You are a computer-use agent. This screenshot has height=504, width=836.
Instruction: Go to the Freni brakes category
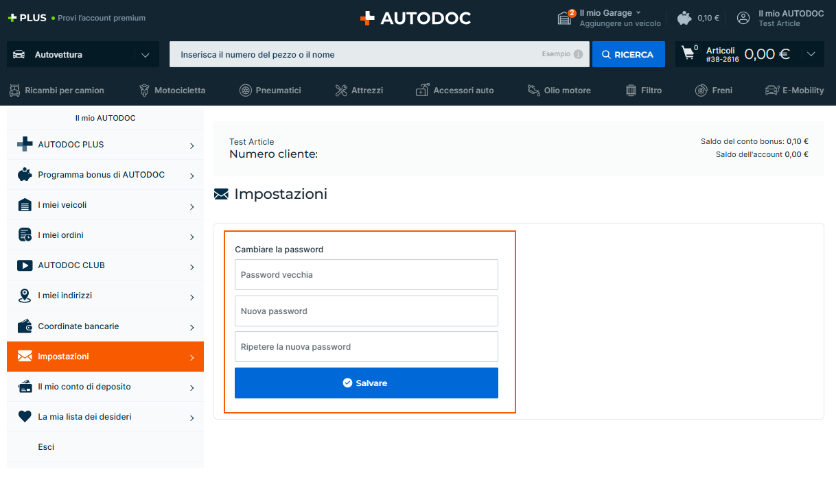coord(714,90)
